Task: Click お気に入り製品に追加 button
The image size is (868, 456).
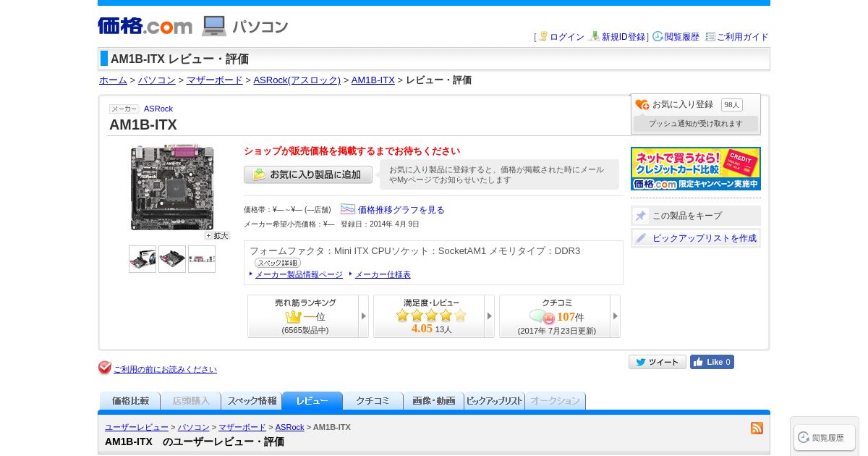Action: pyautogui.click(x=308, y=174)
